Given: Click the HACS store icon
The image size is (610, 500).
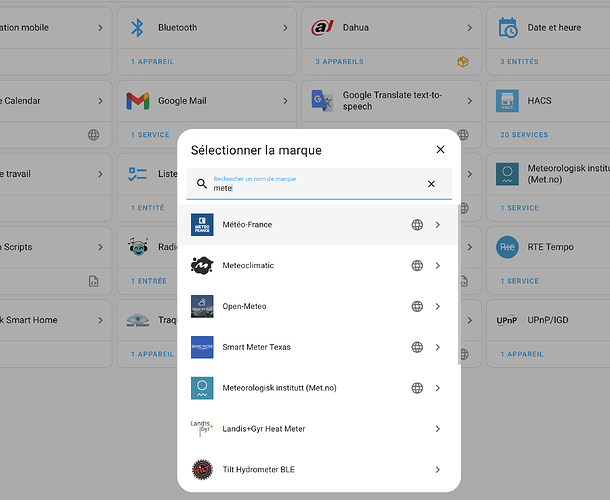Looking at the screenshot, I should tap(507, 101).
